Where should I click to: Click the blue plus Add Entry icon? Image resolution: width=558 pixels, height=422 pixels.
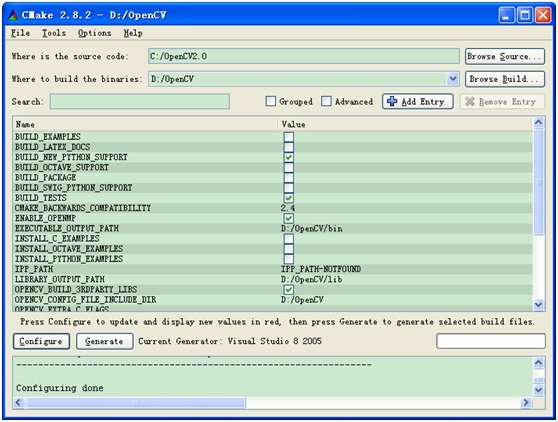coord(392,101)
